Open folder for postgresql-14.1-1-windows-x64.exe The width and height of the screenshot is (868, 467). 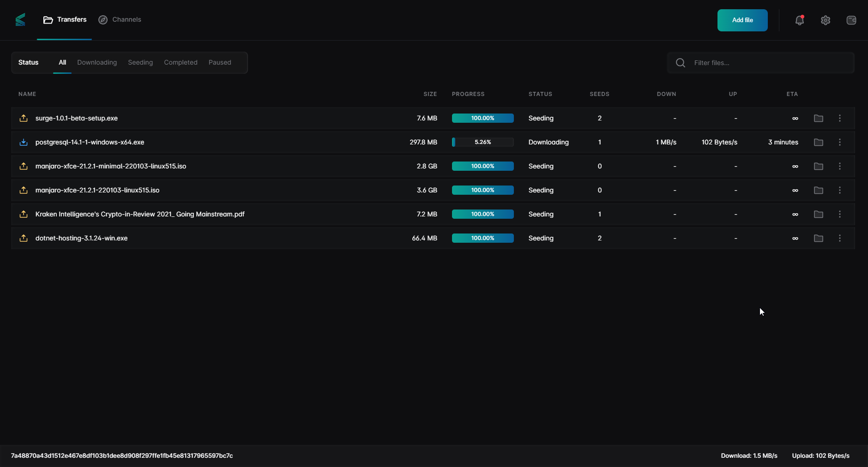[819, 142]
